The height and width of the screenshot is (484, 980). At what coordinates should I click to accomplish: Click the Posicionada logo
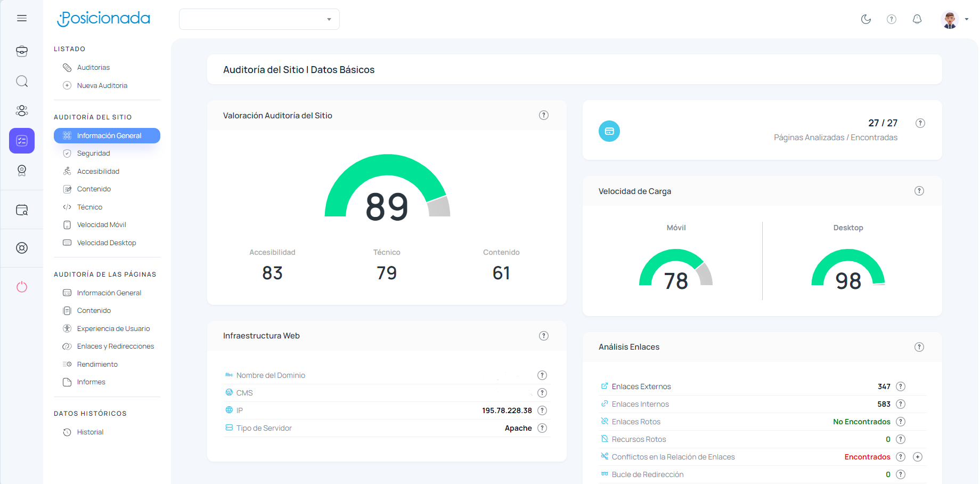(103, 19)
